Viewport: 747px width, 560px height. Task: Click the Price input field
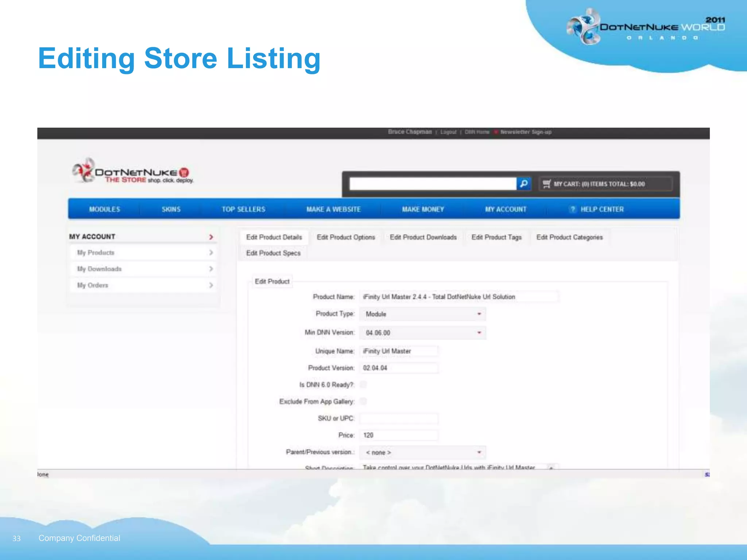[x=399, y=435]
